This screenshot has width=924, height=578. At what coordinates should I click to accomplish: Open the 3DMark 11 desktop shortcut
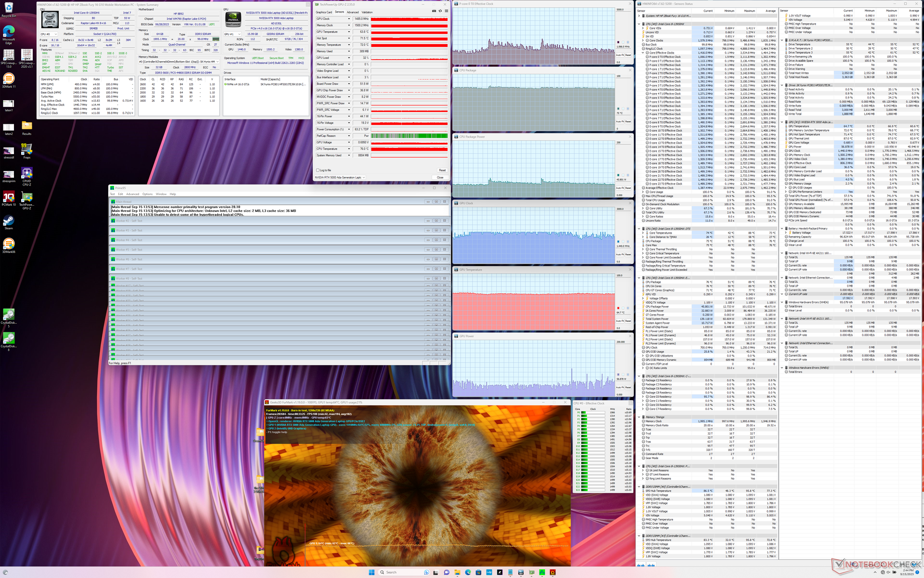(x=9, y=79)
